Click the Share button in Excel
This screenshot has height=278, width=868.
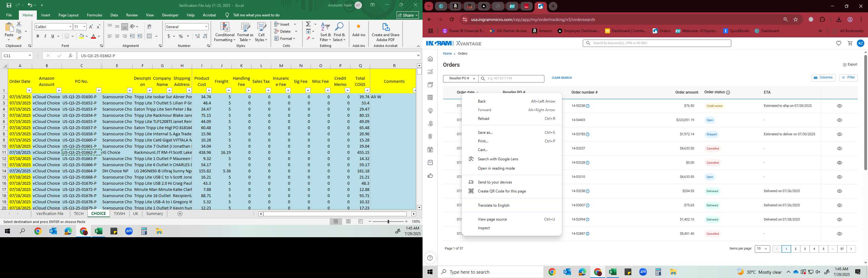pos(407,15)
